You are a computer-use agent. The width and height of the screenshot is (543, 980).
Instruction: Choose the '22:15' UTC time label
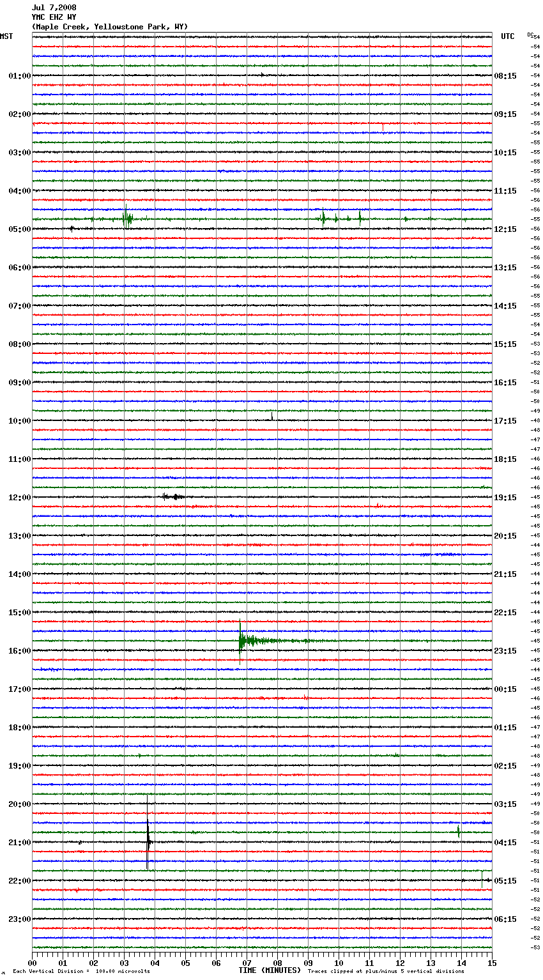point(505,613)
